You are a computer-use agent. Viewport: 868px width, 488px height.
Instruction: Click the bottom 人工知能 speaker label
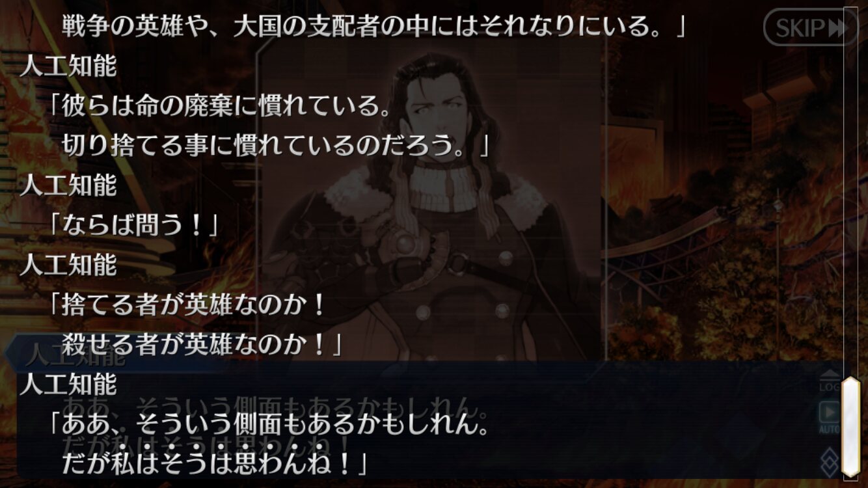click(x=68, y=384)
